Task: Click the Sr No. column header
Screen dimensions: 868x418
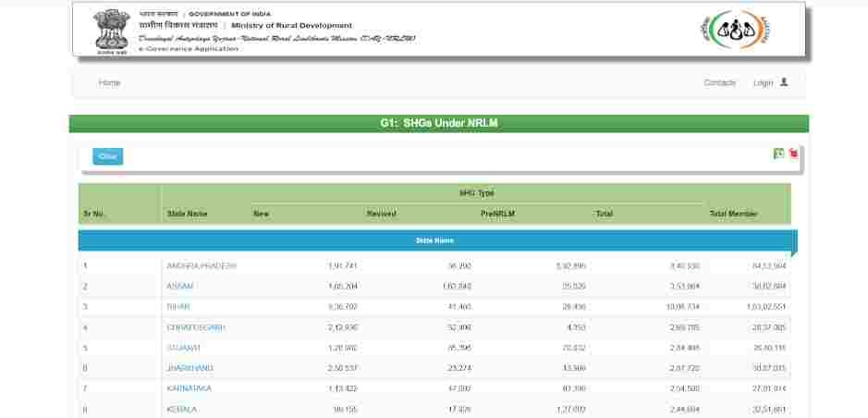Action: (94, 214)
